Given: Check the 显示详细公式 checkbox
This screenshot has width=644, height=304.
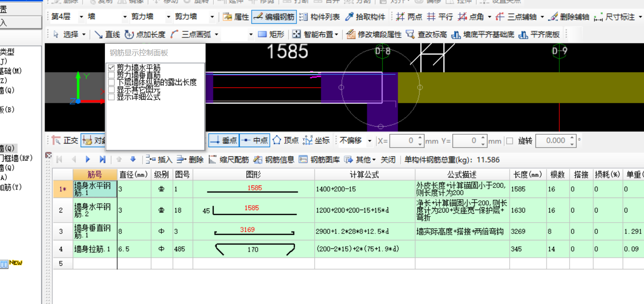Looking at the screenshot, I should tap(111, 97).
